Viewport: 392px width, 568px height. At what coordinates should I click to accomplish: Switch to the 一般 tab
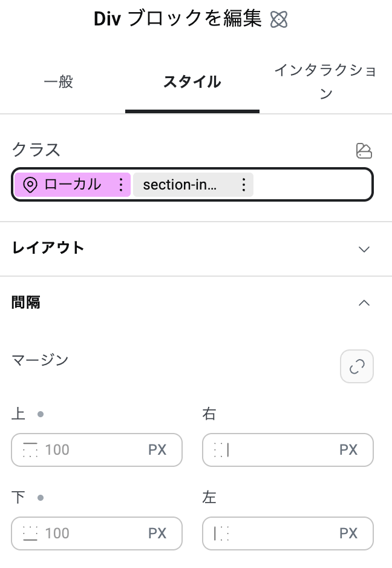(59, 82)
